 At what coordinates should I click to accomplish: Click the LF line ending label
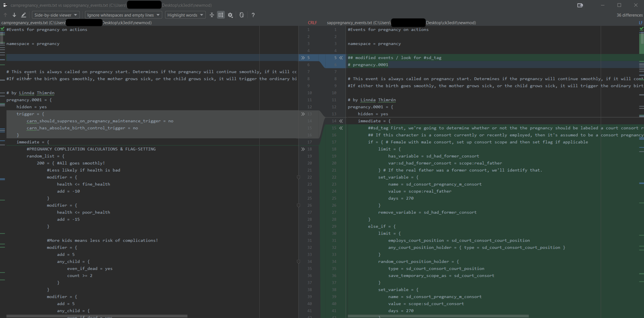click(x=641, y=23)
